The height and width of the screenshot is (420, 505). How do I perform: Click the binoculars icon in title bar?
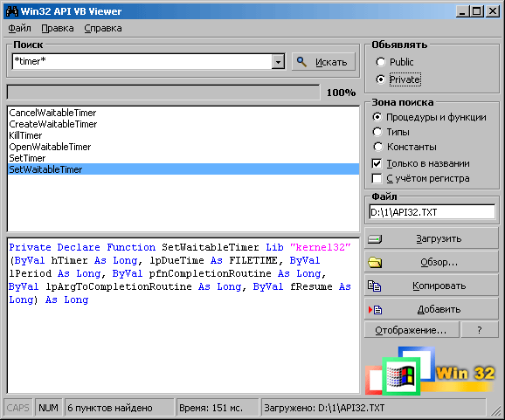[12, 11]
